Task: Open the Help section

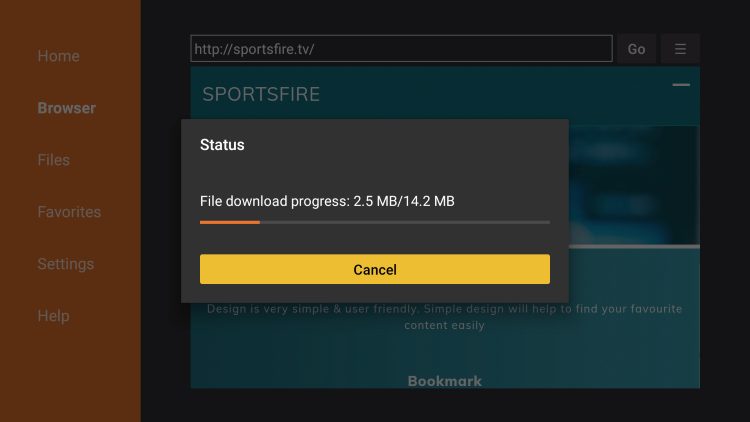Action: (54, 316)
